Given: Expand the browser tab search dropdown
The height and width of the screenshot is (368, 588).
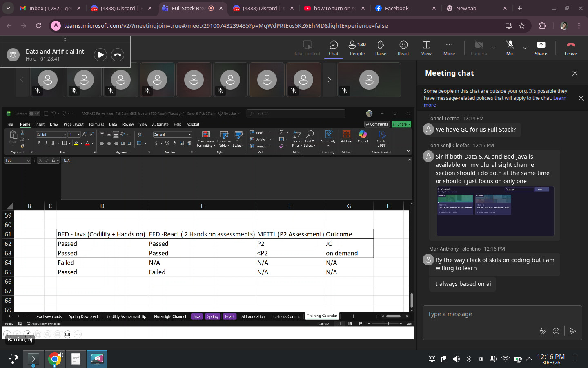Looking at the screenshot, I should pyautogui.click(x=8, y=8).
